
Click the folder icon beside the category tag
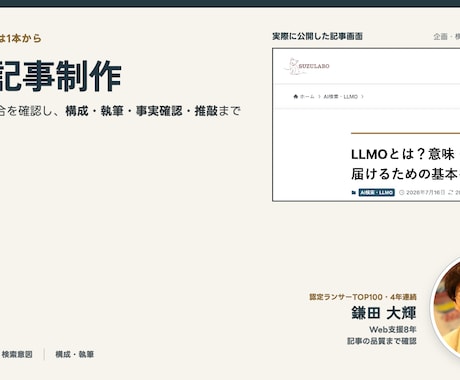(354, 193)
